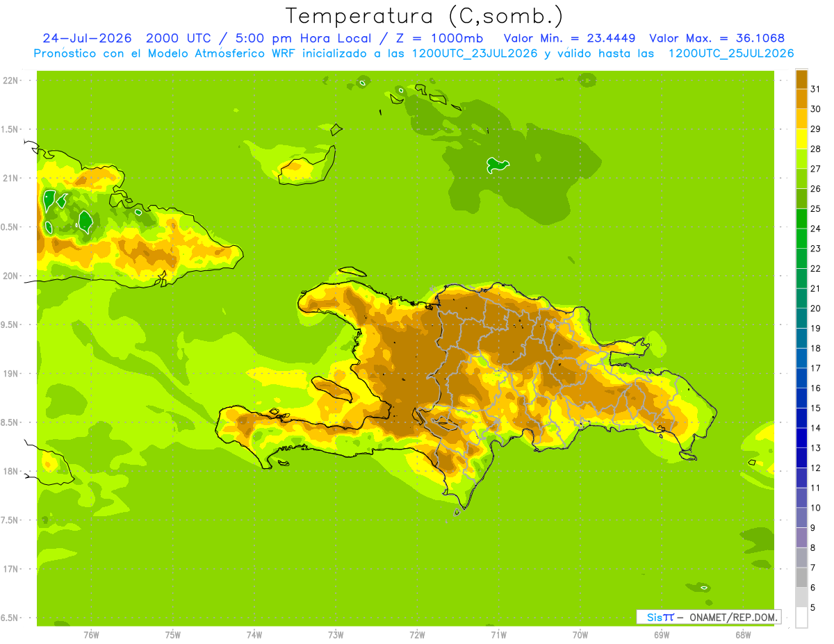Click the dark blue legend swatch between 12 and 13
834x644 pixels.
click(x=801, y=458)
